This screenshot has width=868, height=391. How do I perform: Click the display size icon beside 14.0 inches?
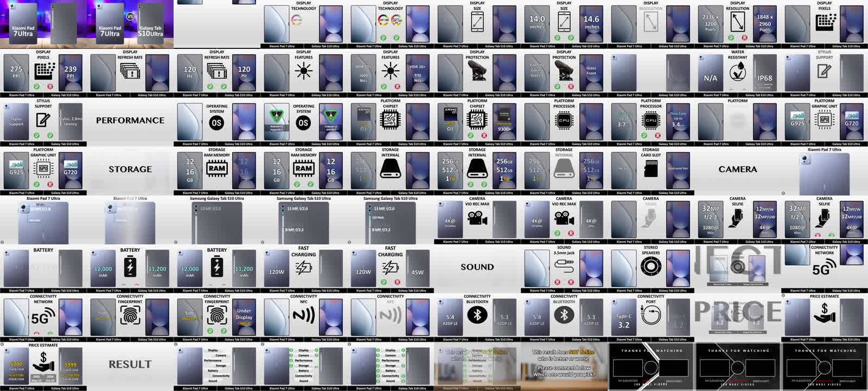564,22
